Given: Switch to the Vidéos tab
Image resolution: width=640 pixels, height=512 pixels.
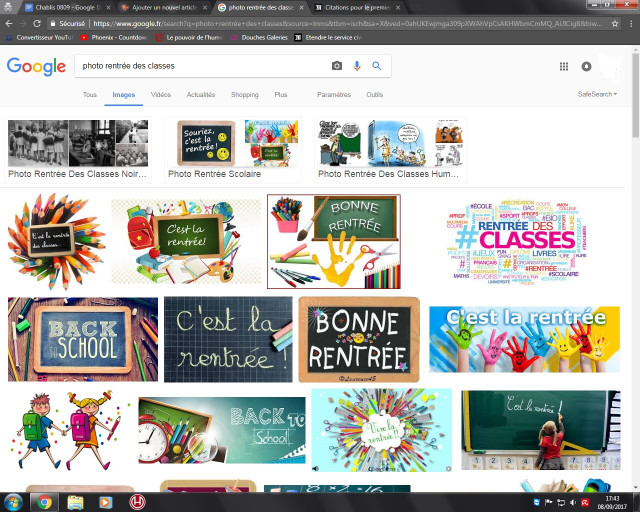Looking at the screenshot, I should 160,94.
